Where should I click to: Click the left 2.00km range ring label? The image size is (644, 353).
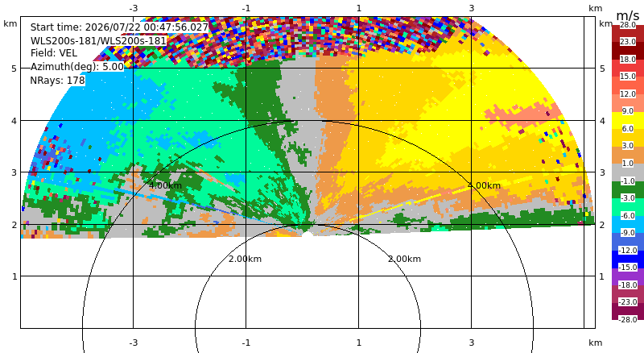(x=246, y=259)
